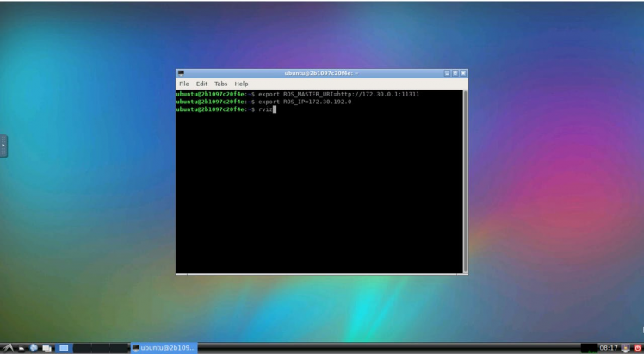Click the CPU usage monitor in tray
Viewport: 644px width, 354px height.
click(589, 348)
